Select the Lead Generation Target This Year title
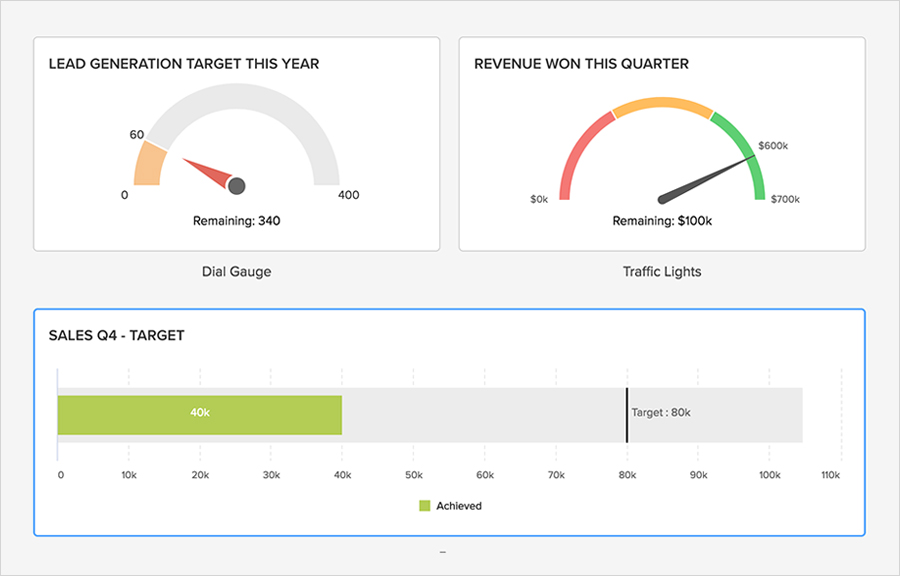Viewport: 900px width, 576px height. coord(184,64)
